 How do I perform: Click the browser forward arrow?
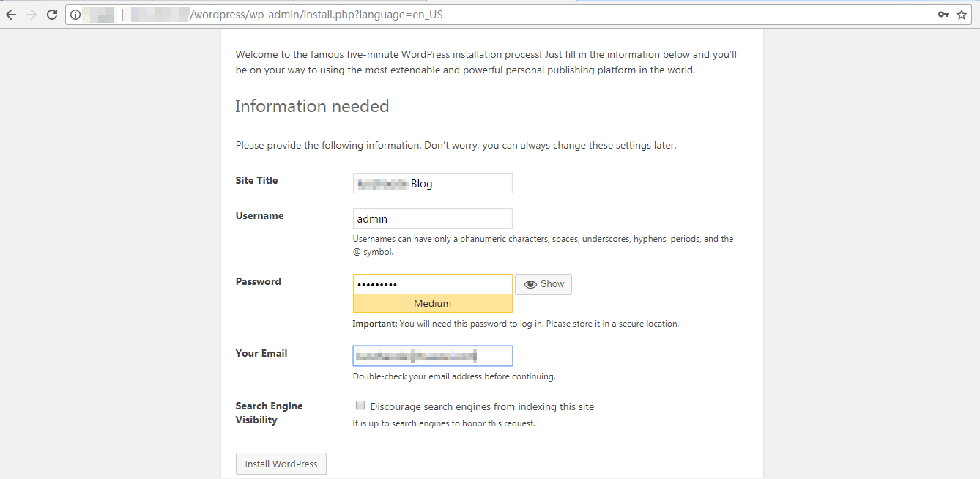31,15
